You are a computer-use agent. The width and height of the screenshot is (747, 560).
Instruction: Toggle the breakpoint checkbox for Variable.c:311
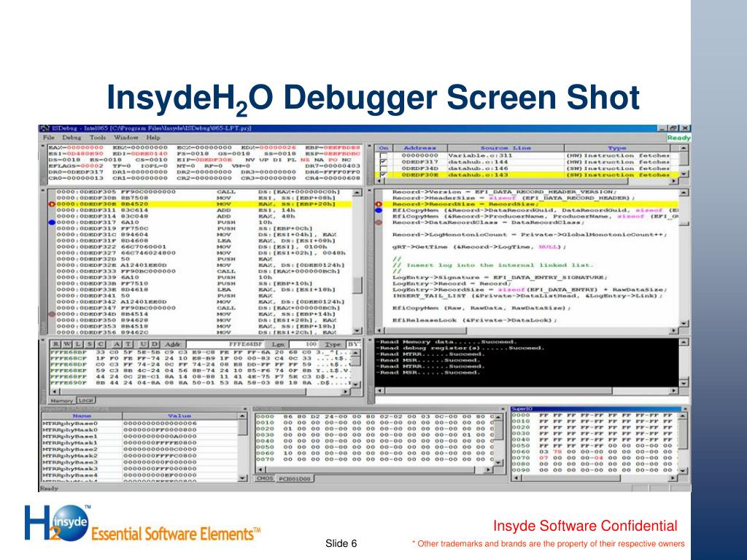click(383, 156)
